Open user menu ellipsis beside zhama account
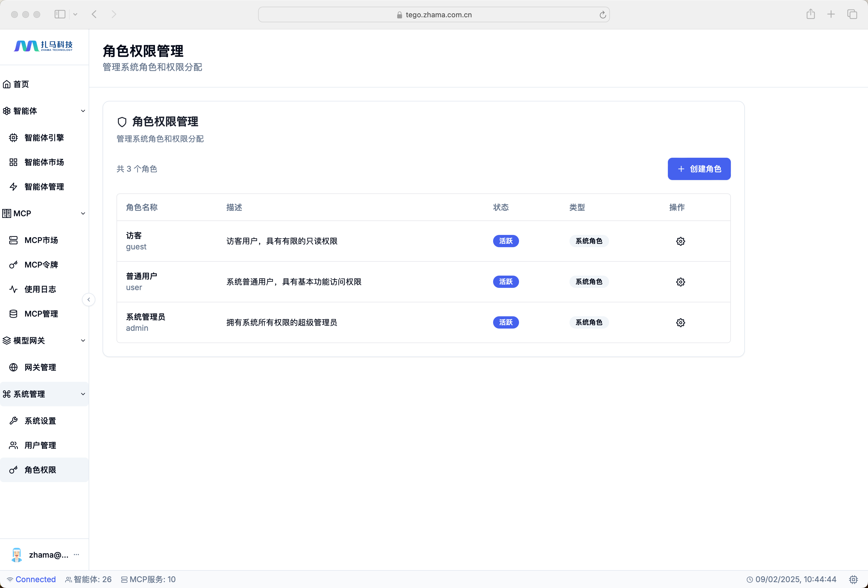This screenshot has height=588, width=868. pos(77,554)
